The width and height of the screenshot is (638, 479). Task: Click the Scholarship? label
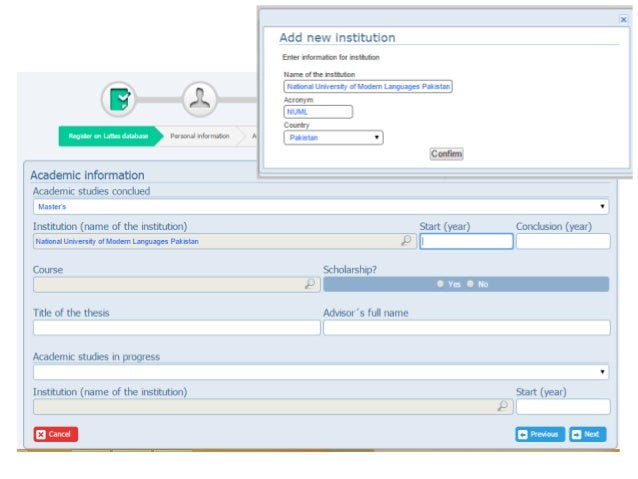pyautogui.click(x=350, y=270)
